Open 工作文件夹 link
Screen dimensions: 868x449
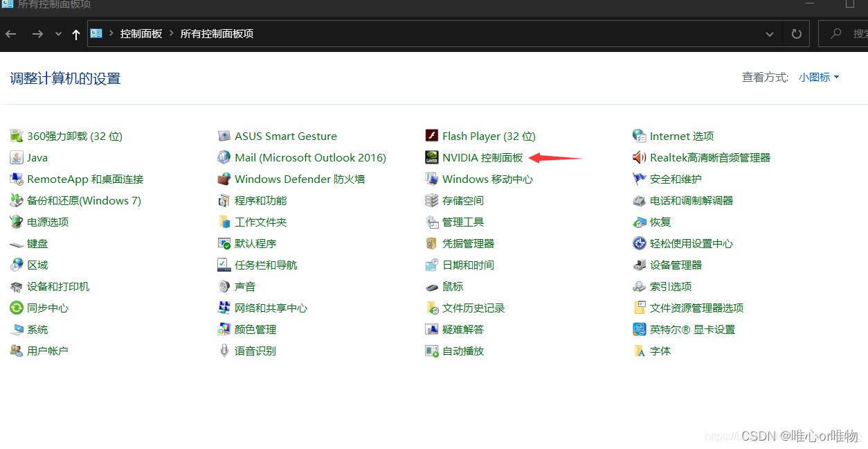click(260, 222)
